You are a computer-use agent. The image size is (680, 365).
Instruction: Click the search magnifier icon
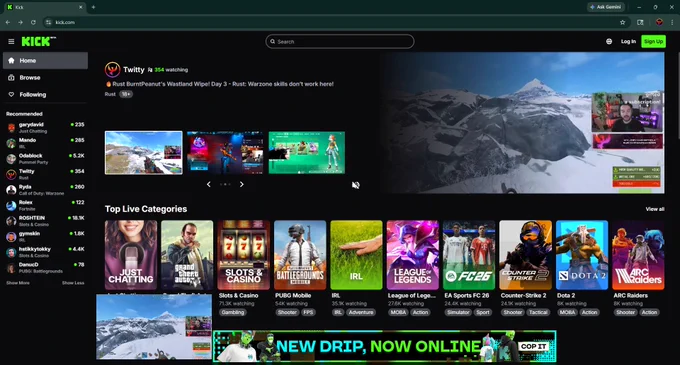point(273,42)
